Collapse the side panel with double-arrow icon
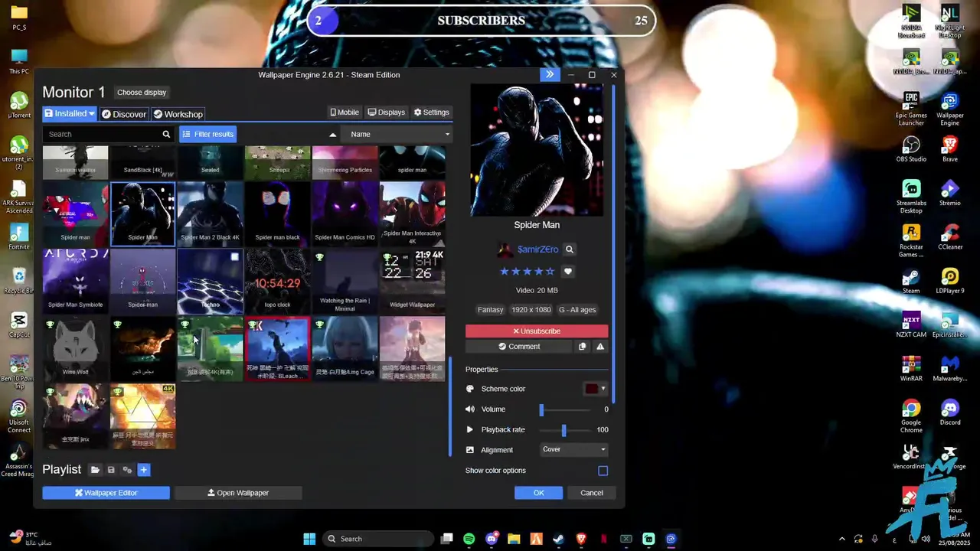This screenshot has height=551, width=980. pos(550,75)
